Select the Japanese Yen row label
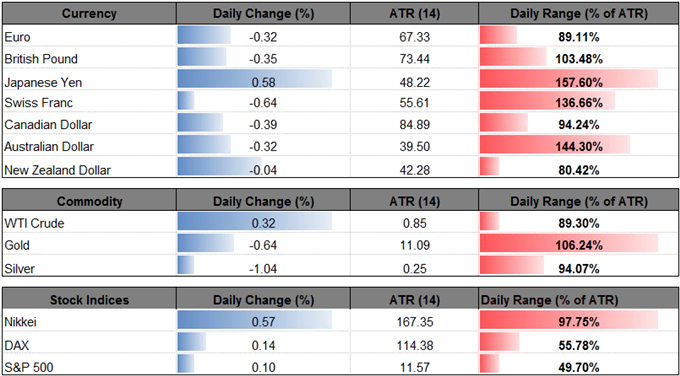This screenshot has height=376, width=680. 42,82
